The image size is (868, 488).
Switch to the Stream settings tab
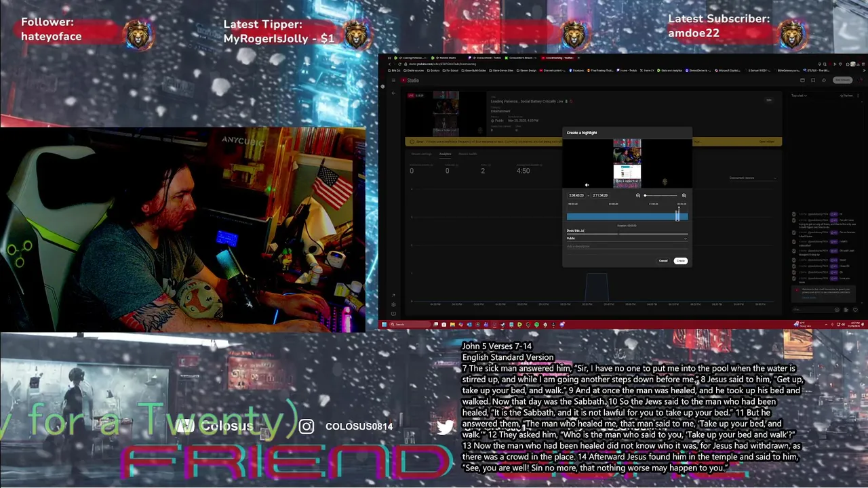tap(421, 154)
